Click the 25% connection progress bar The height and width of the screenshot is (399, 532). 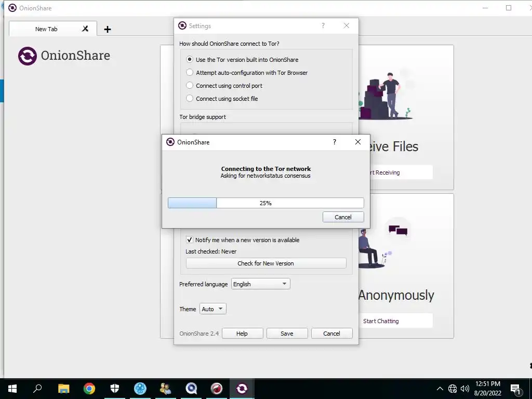(x=265, y=203)
